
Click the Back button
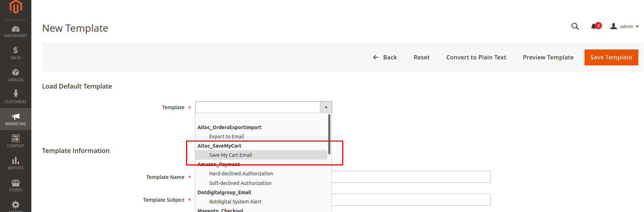coord(385,57)
